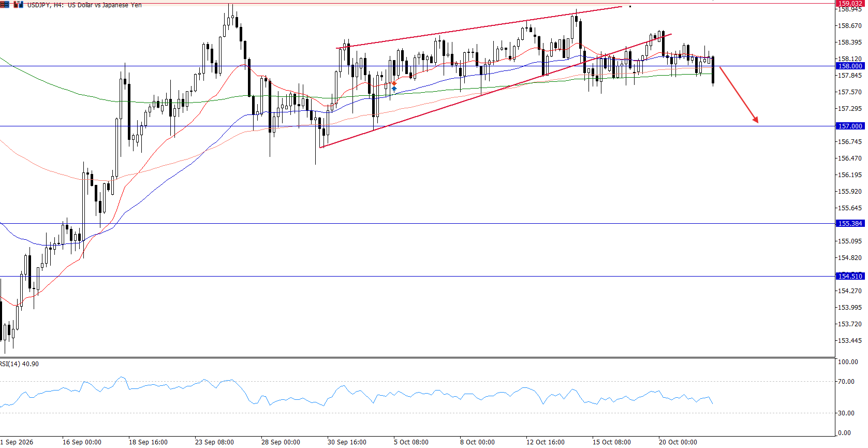Viewport: 868px width, 448px height.
Task: Click the 8 Oct 00:00 date label
Action: (477, 442)
